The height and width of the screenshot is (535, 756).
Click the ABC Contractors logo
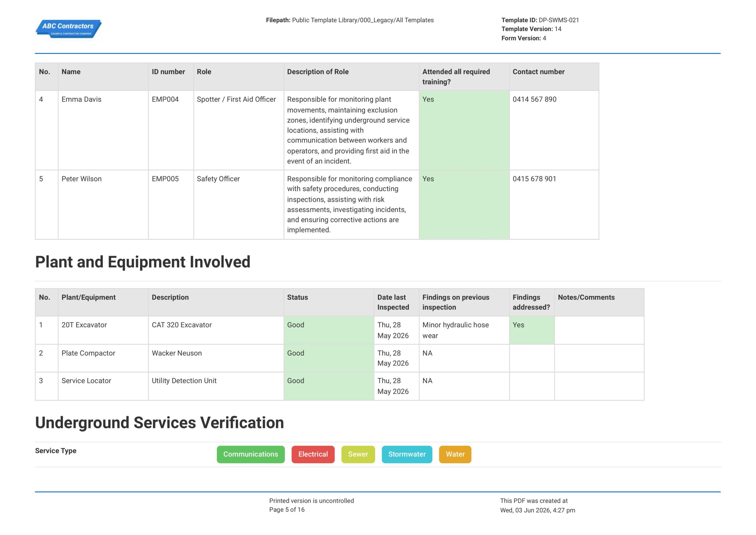pyautogui.click(x=69, y=29)
